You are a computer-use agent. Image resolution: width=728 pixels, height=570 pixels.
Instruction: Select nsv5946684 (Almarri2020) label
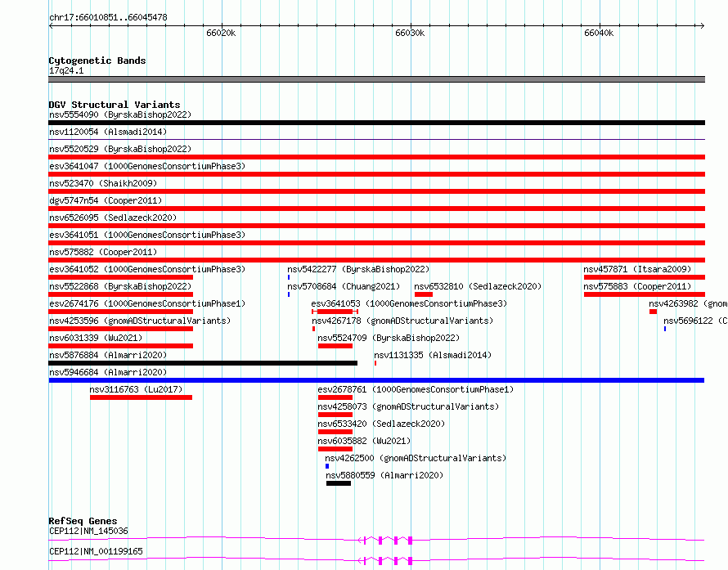(108, 372)
